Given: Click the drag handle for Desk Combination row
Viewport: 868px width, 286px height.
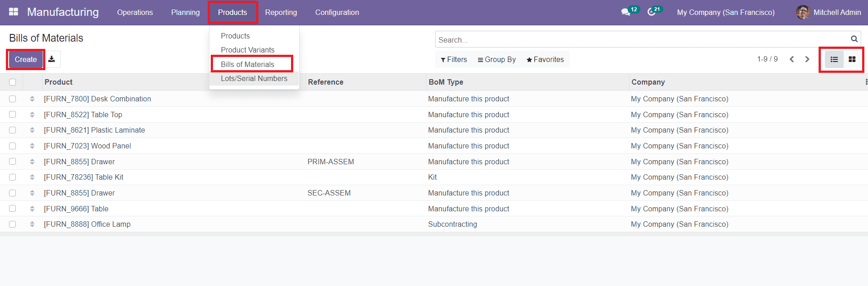Looking at the screenshot, I should [32, 99].
